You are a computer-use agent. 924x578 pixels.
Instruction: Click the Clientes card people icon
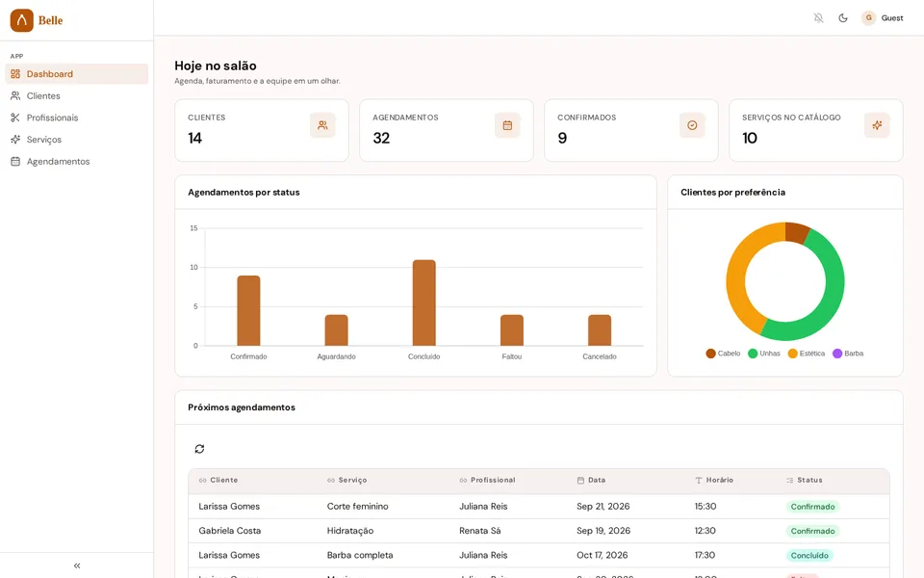point(323,125)
